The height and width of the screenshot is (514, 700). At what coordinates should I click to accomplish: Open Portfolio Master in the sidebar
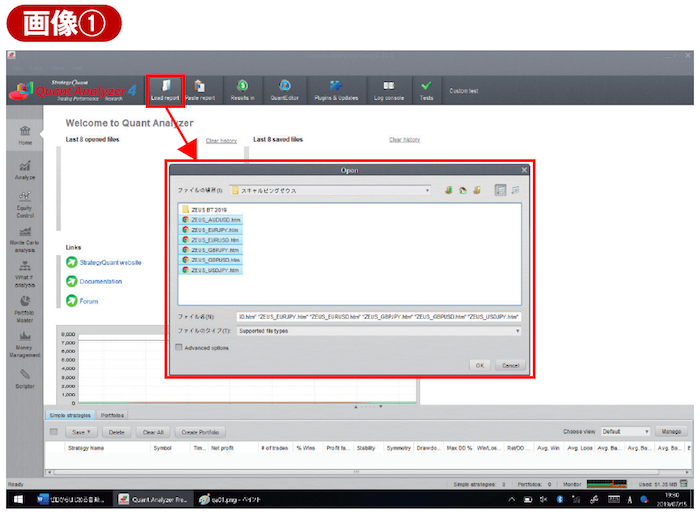[25, 309]
